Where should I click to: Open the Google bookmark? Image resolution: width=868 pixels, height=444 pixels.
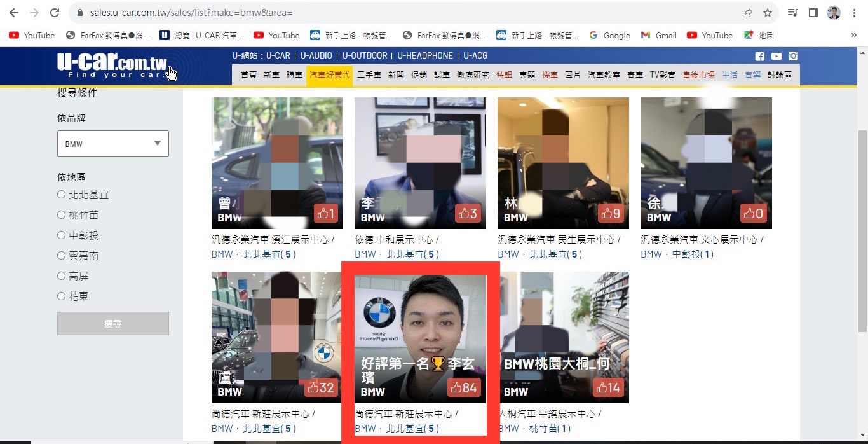tap(609, 36)
